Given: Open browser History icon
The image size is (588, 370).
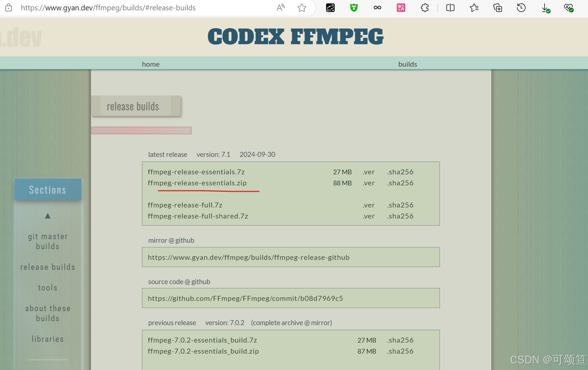Looking at the screenshot, I should [x=521, y=7].
